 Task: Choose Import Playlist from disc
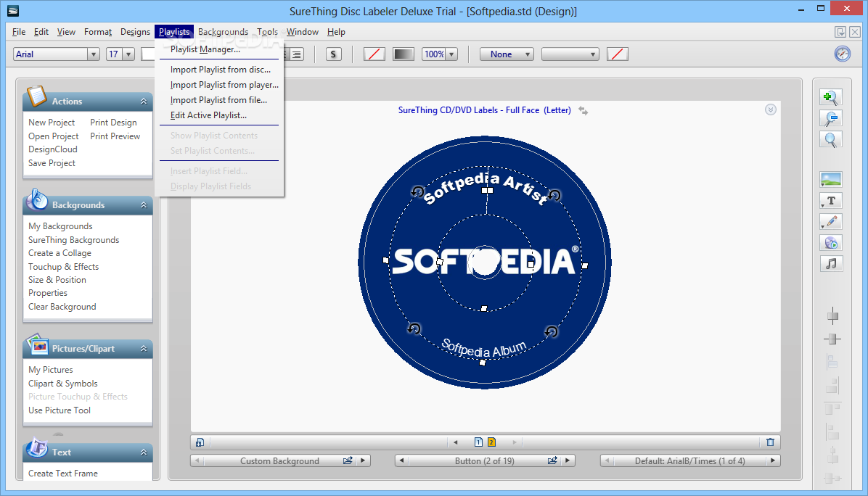[219, 70]
